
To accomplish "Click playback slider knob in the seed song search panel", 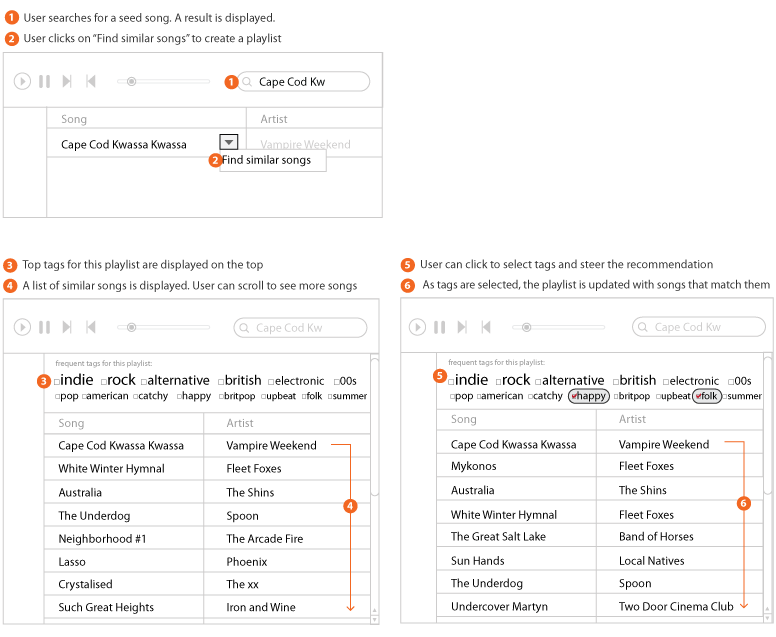I will tap(131, 81).
